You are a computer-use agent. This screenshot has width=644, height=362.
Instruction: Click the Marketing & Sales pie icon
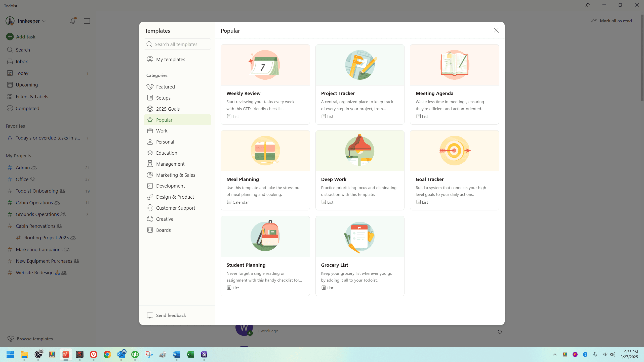[150, 175]
